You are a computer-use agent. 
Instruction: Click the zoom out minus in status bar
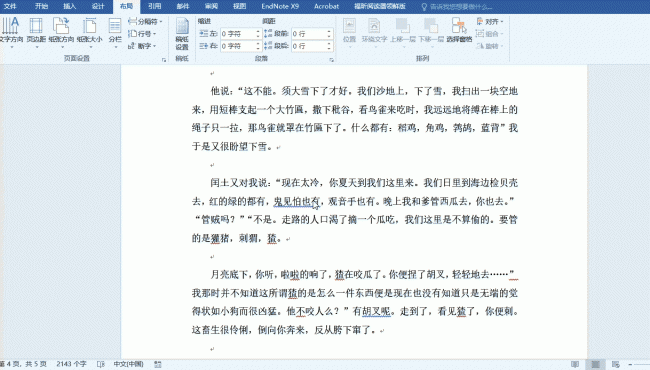coord(630,364)
